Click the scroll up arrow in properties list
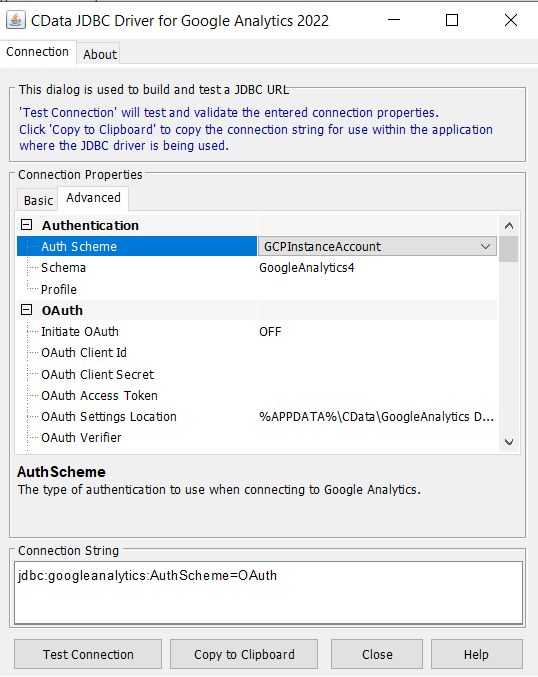The height and width of the screenshot is (677, 538). click(x=509, y=225)
